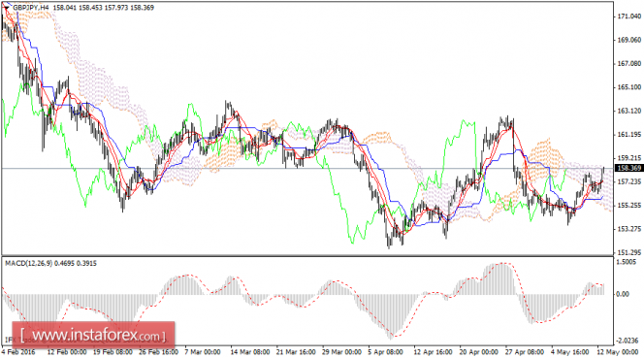Select the current price label 158.369
This screenshot has width=644, height=358.
pyautogui.click(x=628, y=168)
